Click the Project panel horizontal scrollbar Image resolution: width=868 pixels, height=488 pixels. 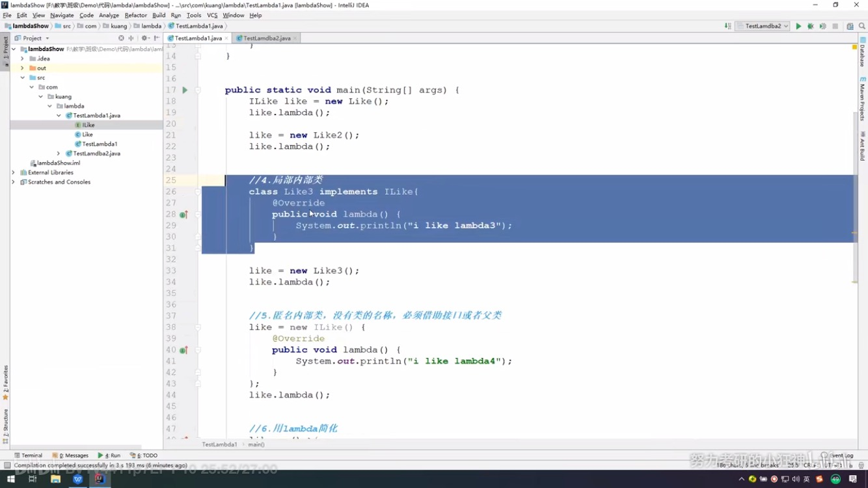pyautogui.click(x=77, y=447)
